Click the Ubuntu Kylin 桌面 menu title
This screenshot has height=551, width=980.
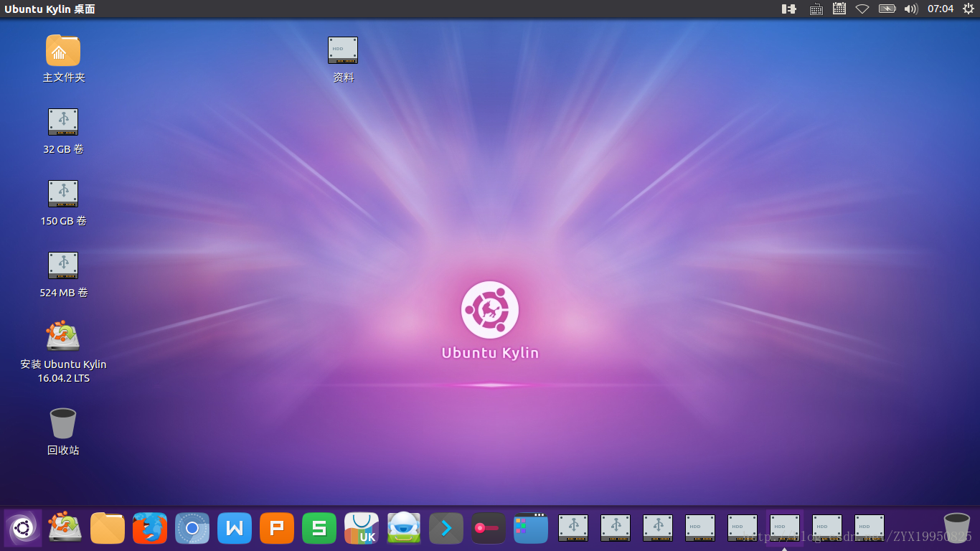pos(50,9)
